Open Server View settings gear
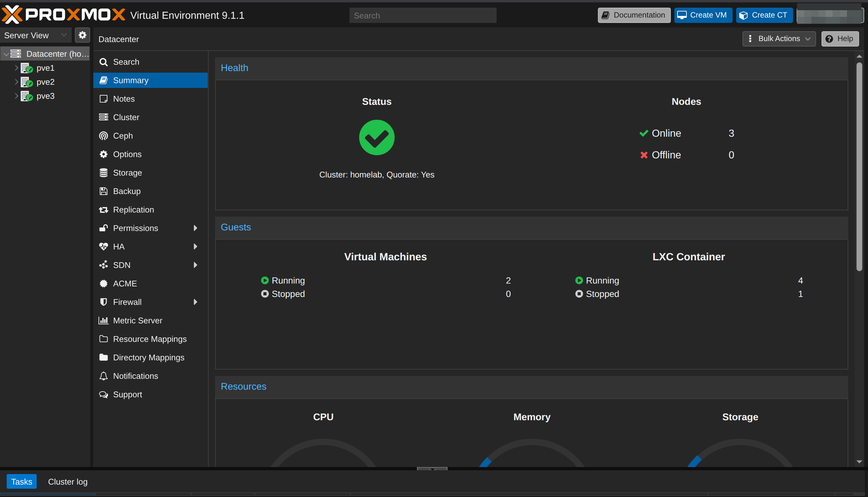Viewport: 868px width, 497px height. coord(82,35)
